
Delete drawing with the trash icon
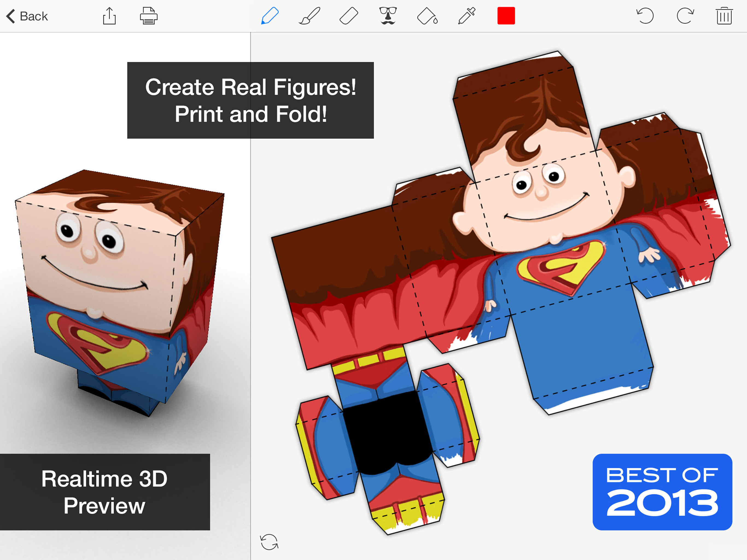click(x=724, y=16)
